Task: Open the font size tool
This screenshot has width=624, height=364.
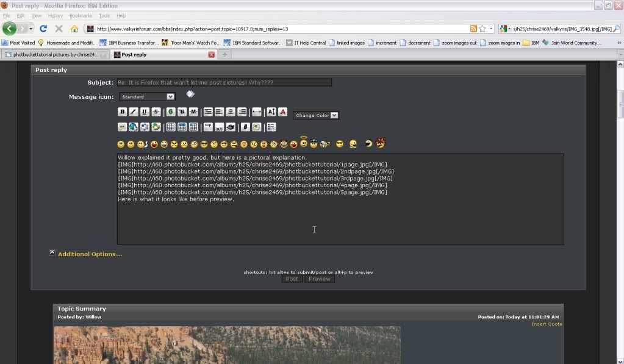Action: coord(271,112)
